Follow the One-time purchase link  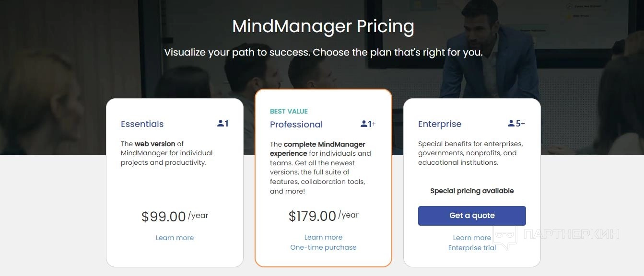[323, 247]
